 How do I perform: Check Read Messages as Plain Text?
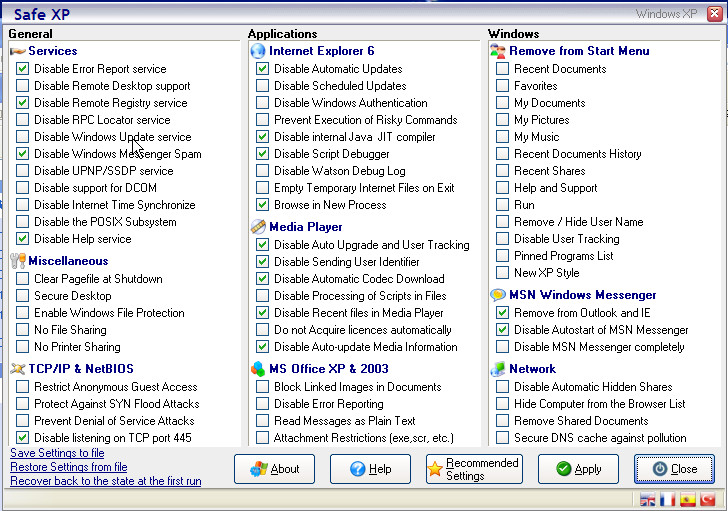[x=262, y=421]
